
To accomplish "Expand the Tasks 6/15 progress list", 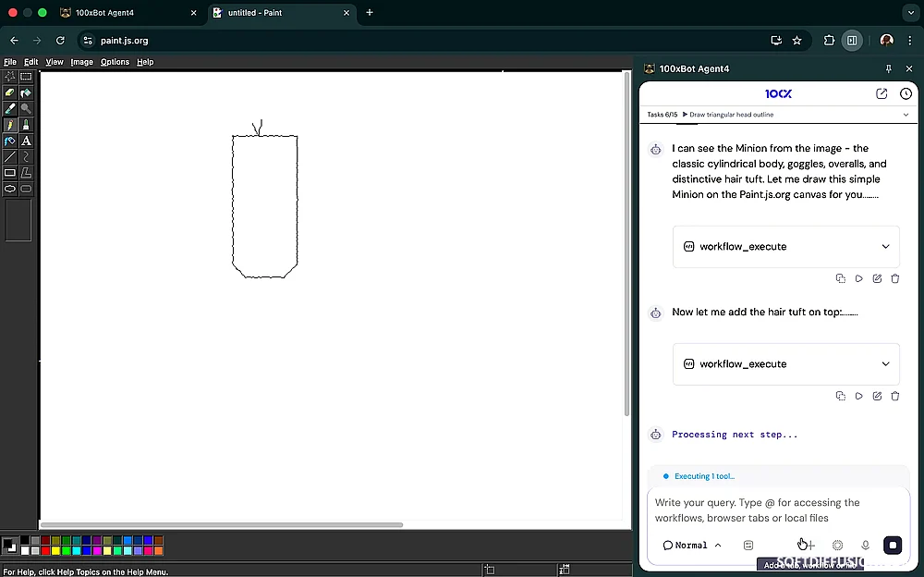I will 906,115.
